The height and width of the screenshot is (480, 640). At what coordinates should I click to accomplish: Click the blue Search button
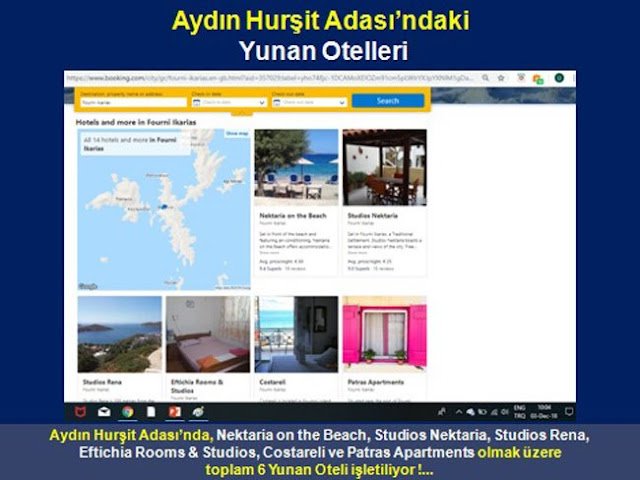pos(388,101)
